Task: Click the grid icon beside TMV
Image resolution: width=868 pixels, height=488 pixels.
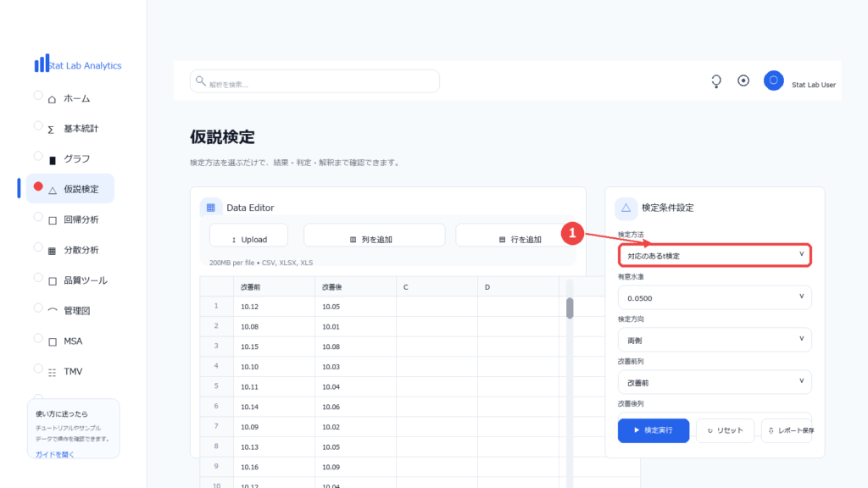Action: (52, 373)
